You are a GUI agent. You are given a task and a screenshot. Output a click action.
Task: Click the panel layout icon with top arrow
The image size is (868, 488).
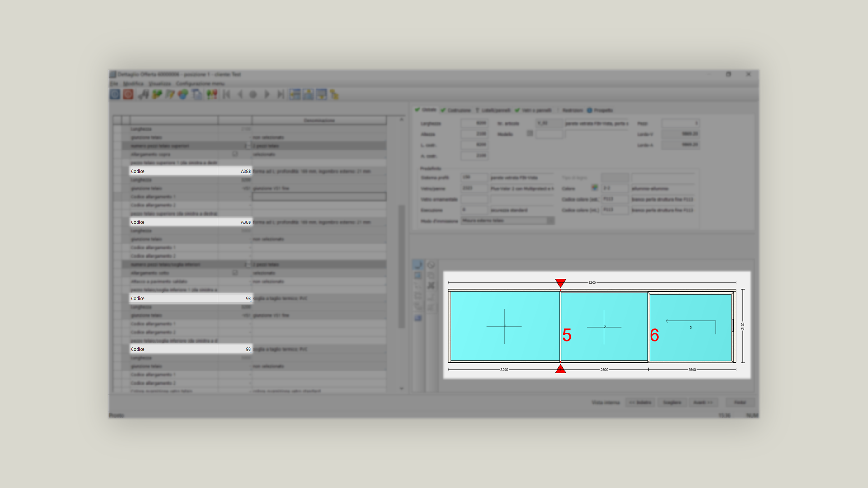point(308,94)
